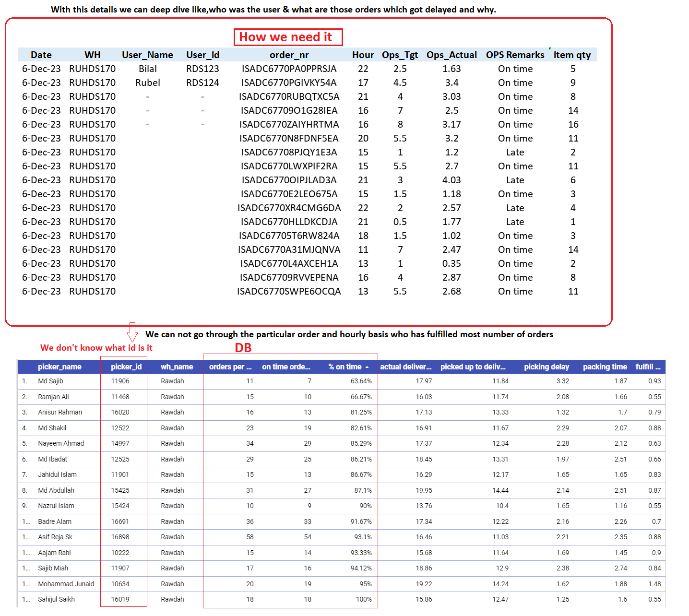Click picker name Md Shakil

[x=52, y=428]
